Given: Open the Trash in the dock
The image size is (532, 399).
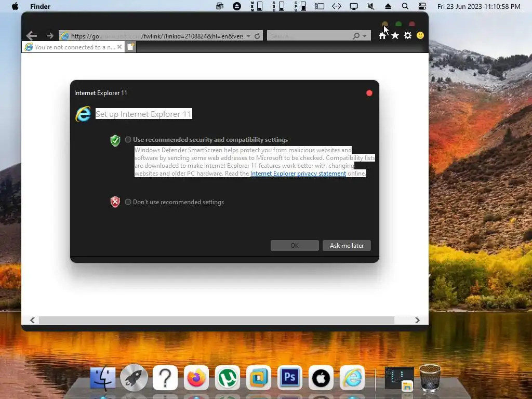Looking at the screenshot, I should (430, 378).
